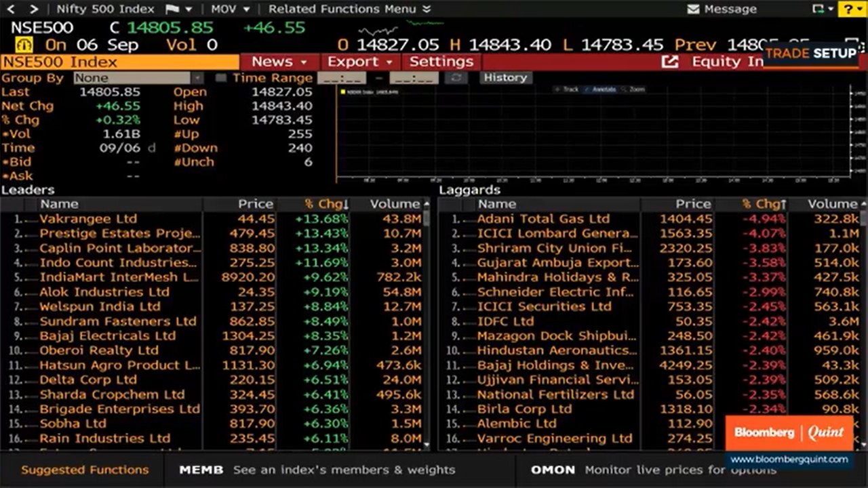Open the News menu
Viewport: 868px width, 488px height.
coord(279,62)
